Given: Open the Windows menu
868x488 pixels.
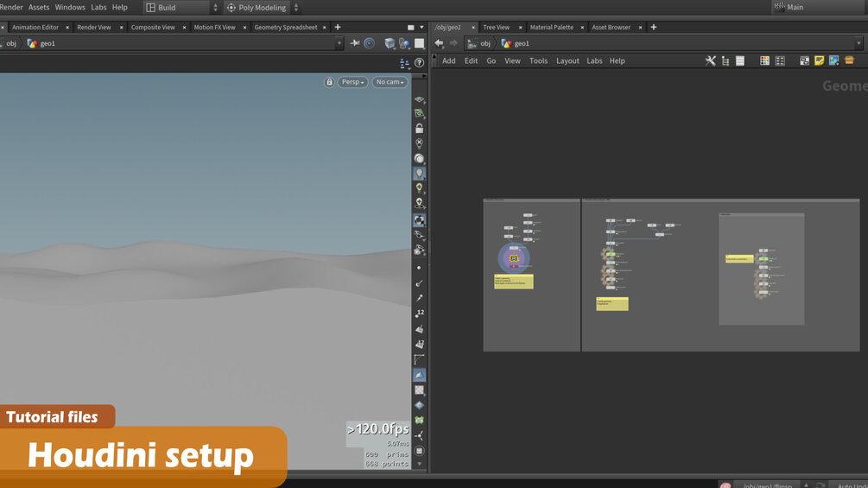Looking at the screenshot, I should coord(70,7).
